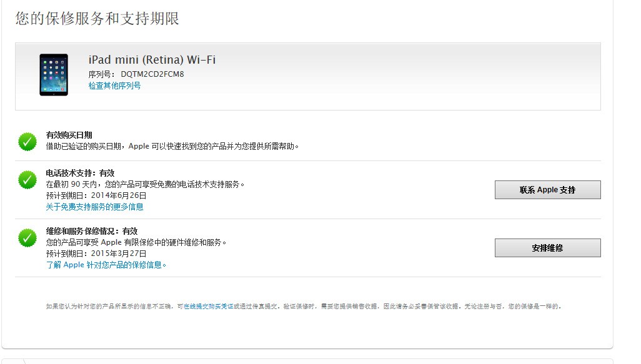Screen dimensions: 641x364
Task: Click the 维修和服务保修情况：有效 heading
Action: (92, 231)
